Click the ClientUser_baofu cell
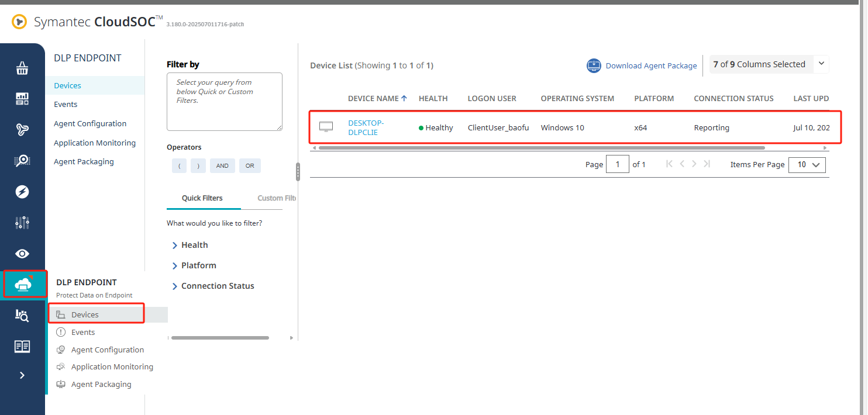 click(x=498, y=127)
